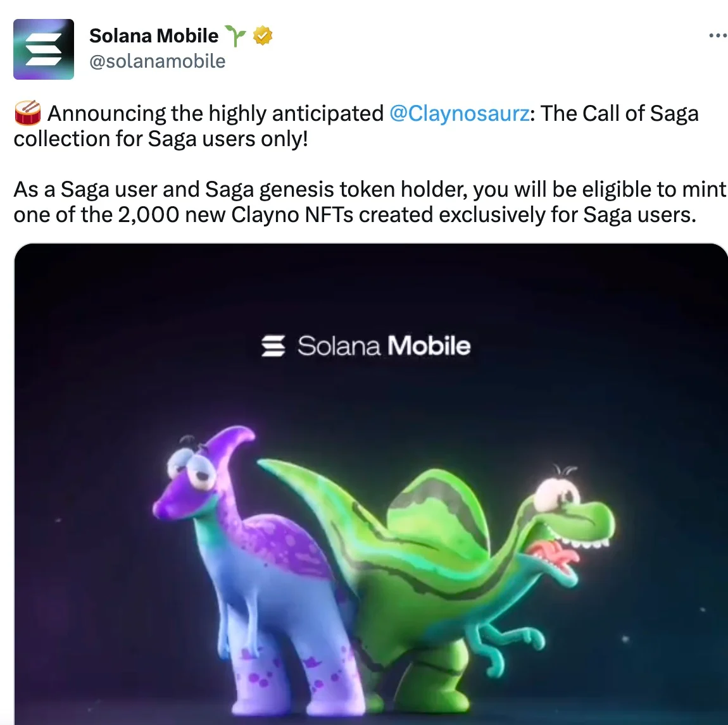Screen dimensions: 728x725
Task: Click the seedling emoji beside the name
Action: tap(235, 35)
